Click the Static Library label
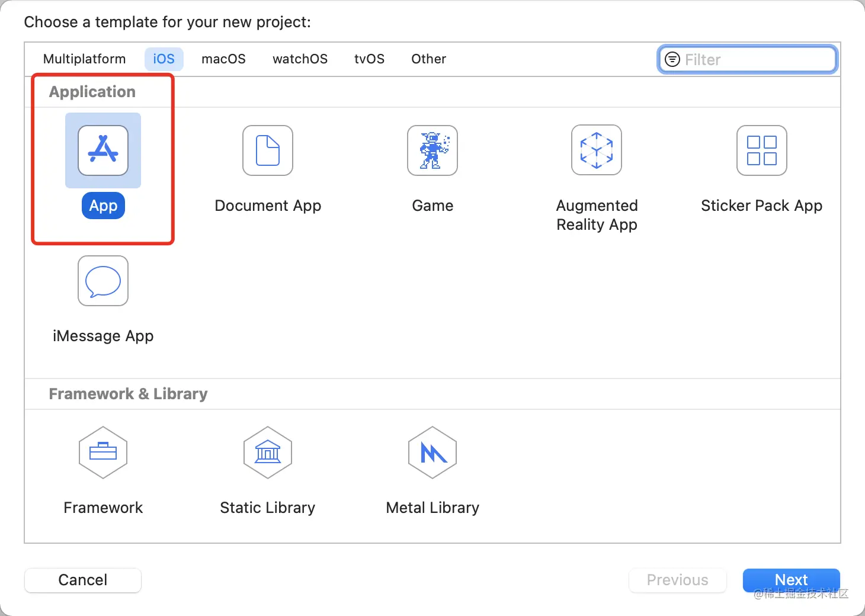The image size is (865, 616). click(x=268, y=508)
